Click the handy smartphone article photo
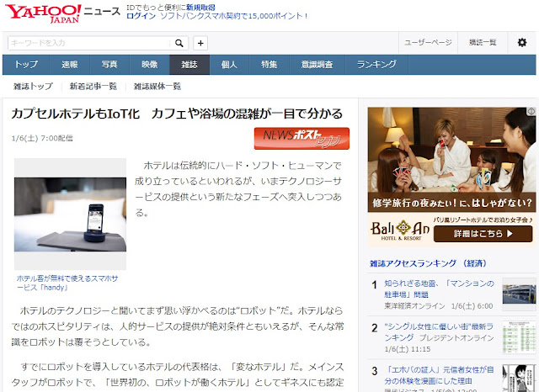 tap(70, 215)
